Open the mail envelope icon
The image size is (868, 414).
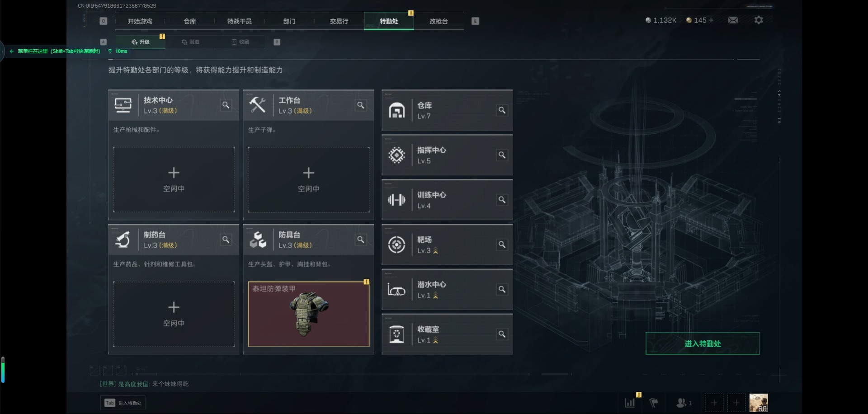click(x=733, y=20)
